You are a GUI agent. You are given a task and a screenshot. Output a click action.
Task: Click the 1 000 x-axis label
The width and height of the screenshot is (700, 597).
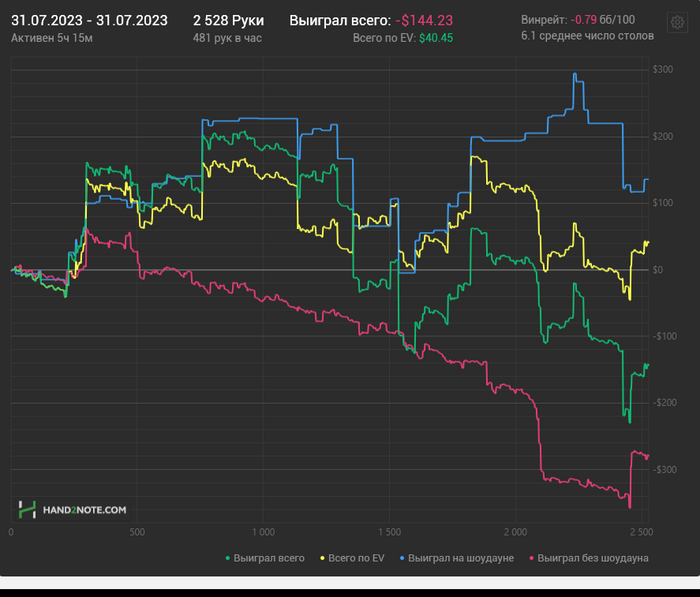(x=263, y=532)
